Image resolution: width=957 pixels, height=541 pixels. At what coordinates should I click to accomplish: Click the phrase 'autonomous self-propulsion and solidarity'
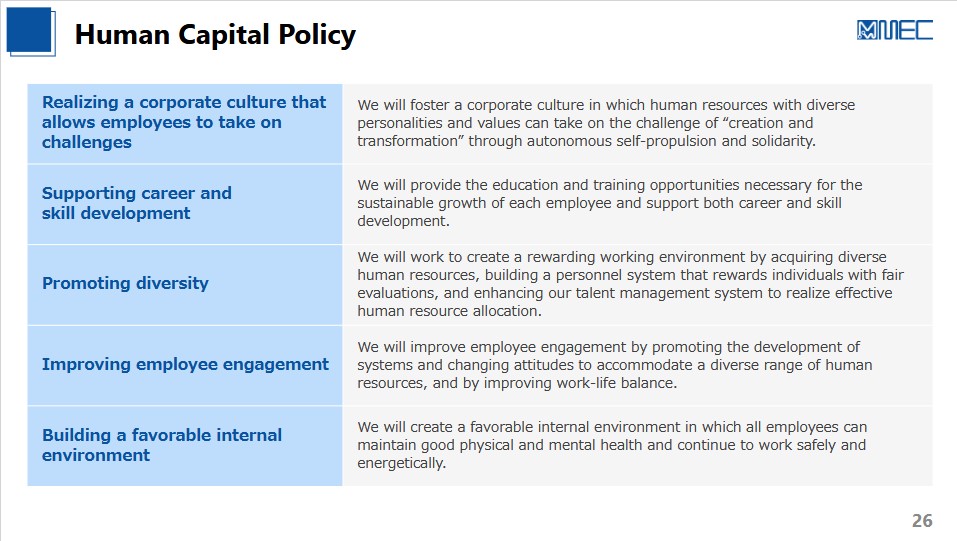point(671,142)
